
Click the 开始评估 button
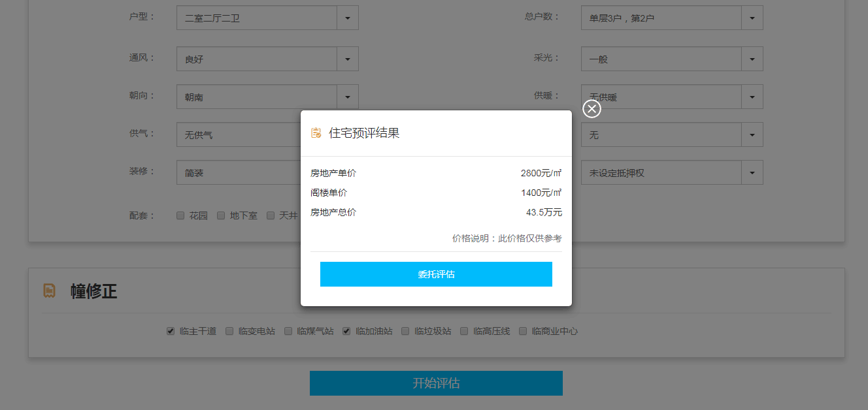(436, 383)
